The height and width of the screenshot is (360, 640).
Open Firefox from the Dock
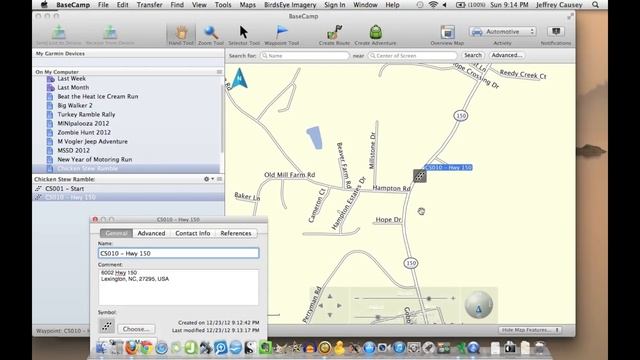tap(131, 348)
